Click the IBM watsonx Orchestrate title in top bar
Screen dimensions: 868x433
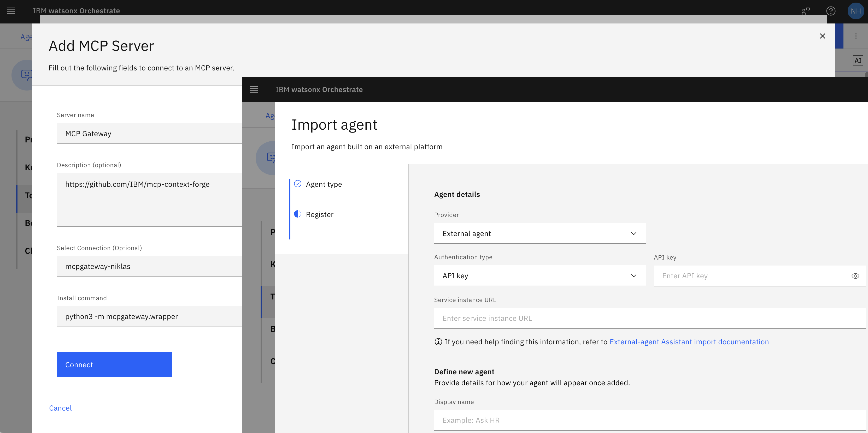[x=77, y=11]
